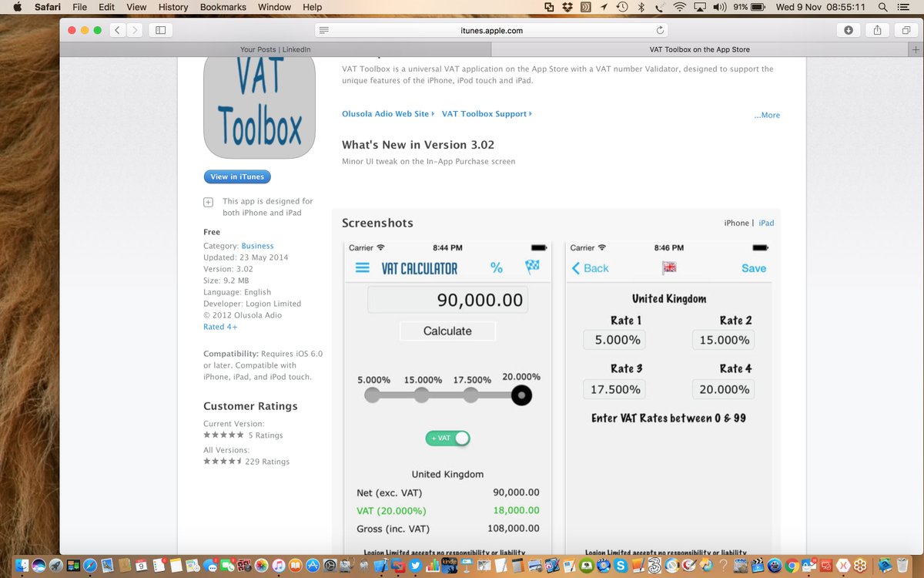Click the hamburger menu icon in VAT Calculator screenshot
Screen dimensions: 924x578
[362, 267]
